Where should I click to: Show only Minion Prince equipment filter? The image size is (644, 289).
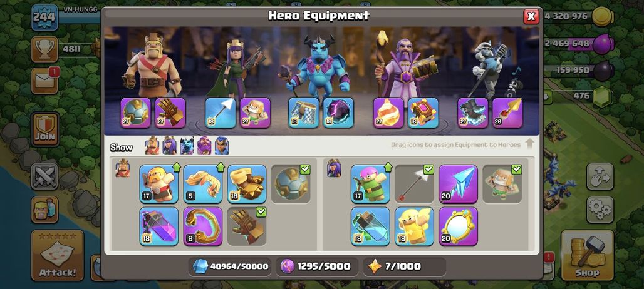(187, 146)
